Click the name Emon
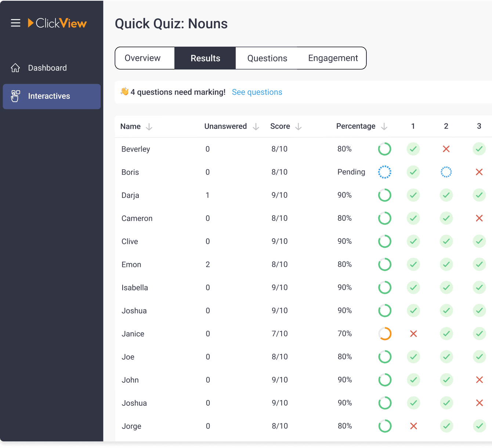 click(131, 265)
